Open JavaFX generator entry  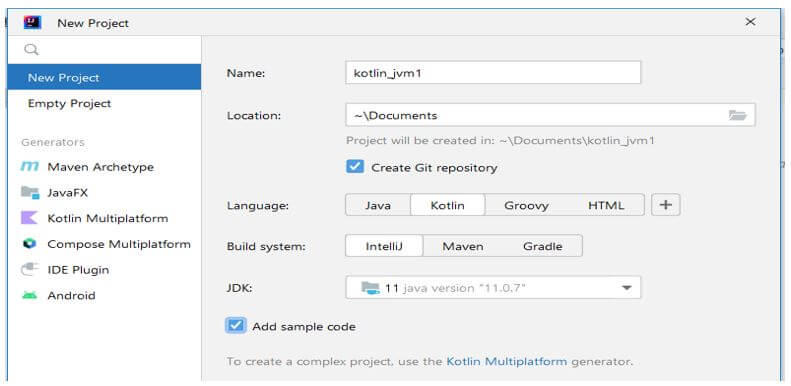coord(104,192)
